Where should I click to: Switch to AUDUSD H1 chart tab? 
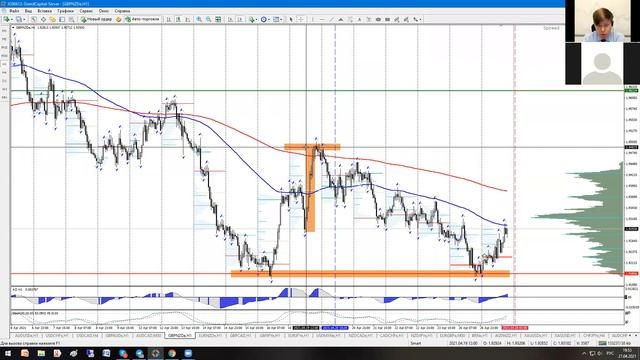27,336
